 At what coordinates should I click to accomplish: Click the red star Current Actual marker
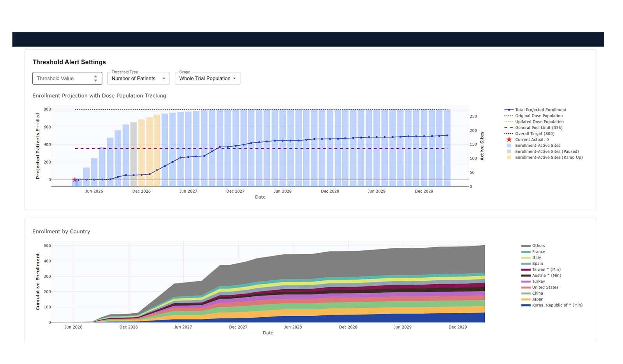click(75, 180)
